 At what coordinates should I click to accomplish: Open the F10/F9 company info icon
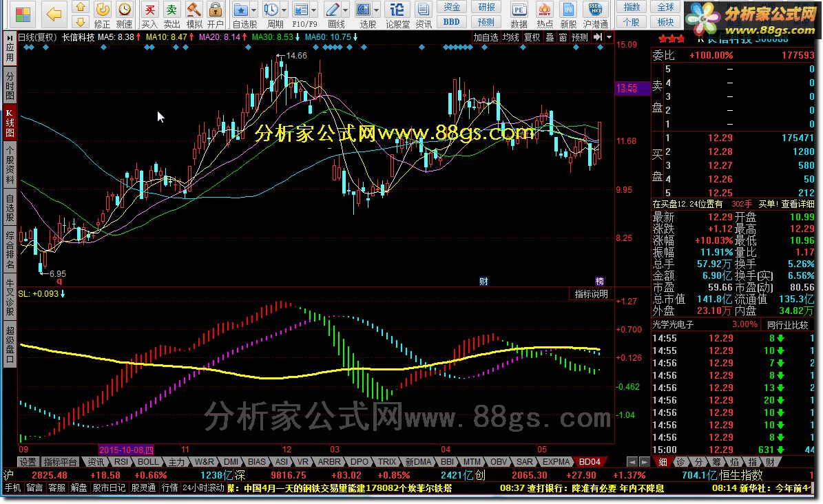pyautogui.click(x=301, y=10)
